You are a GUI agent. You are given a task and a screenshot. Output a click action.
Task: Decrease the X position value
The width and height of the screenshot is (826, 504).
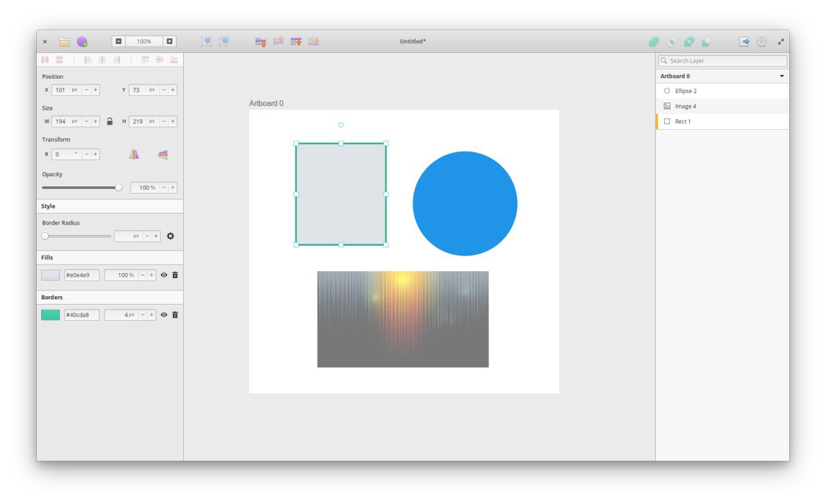86,90
